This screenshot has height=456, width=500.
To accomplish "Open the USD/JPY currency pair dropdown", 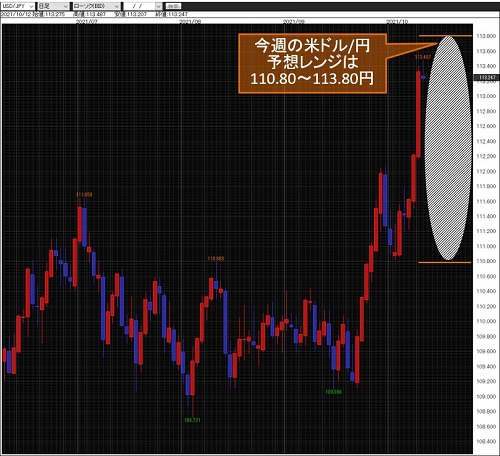I will point(18,6).
